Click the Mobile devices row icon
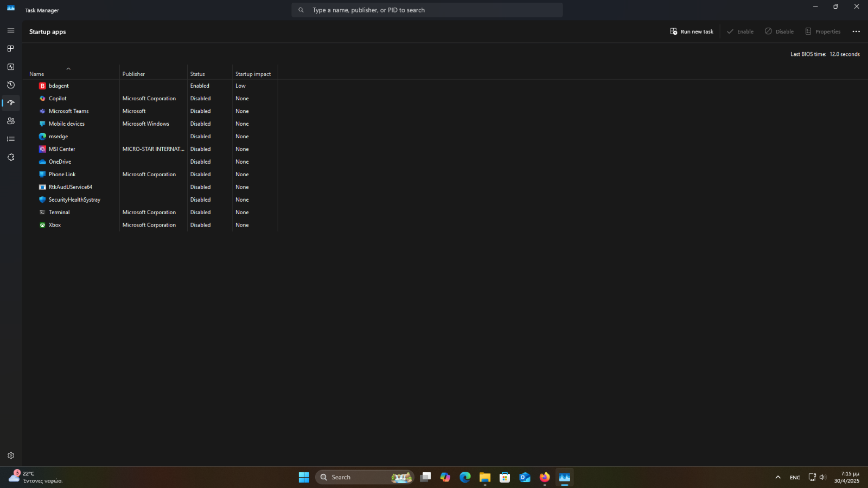The width and height of the screenshot is (868, 488). tap(42, 124)
